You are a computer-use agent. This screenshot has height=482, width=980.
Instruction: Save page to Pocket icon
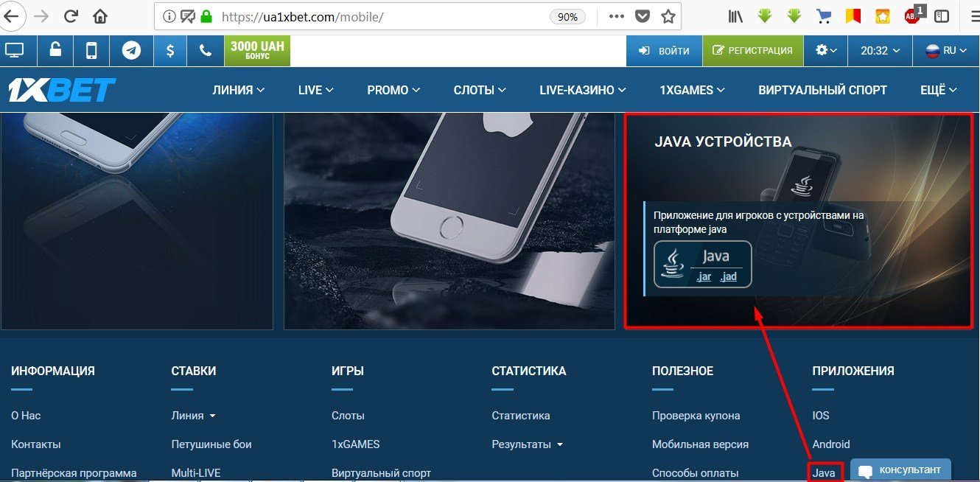click(643, 16)
